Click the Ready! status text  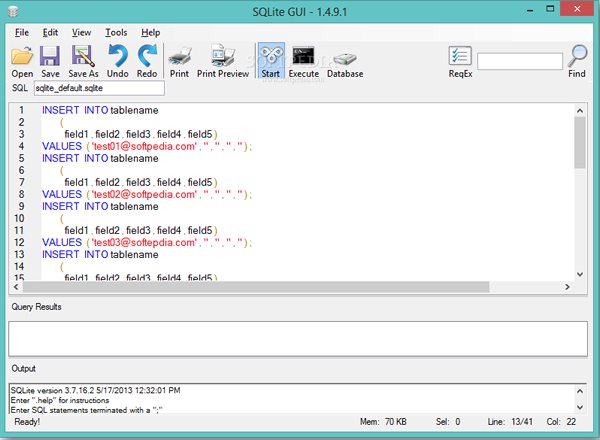[27, 422]
